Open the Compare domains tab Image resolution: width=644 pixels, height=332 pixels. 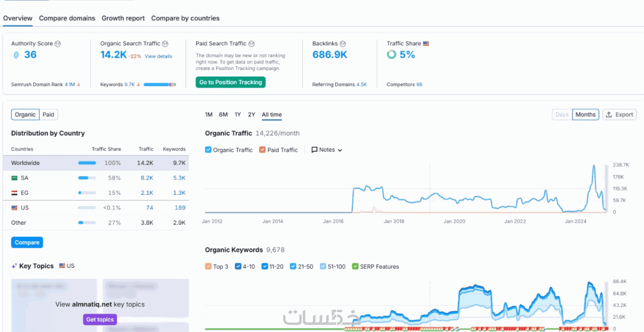tap(67, 18)
